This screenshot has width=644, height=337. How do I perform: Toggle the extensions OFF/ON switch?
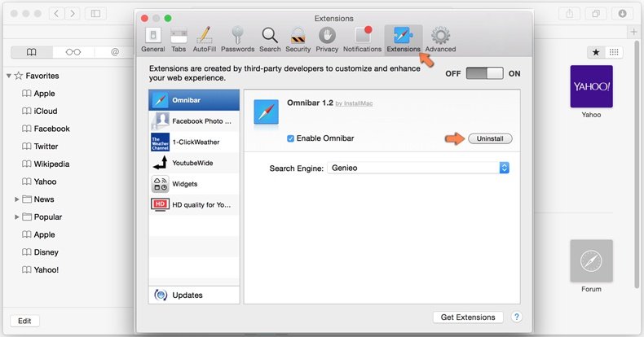[x=485, y=73]
